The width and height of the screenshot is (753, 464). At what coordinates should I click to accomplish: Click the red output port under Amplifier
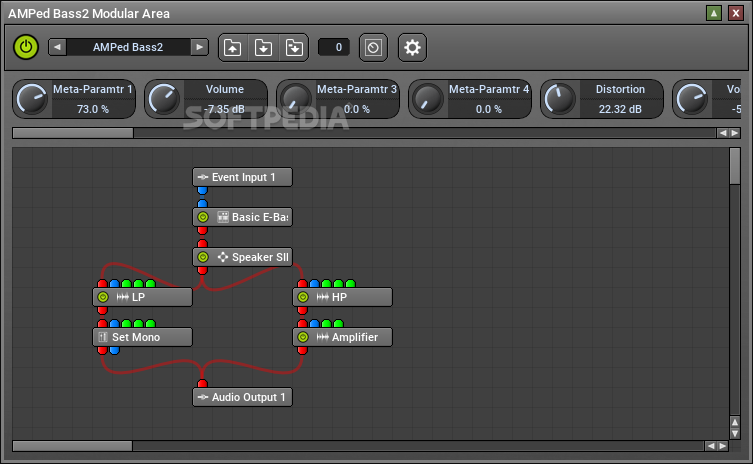pos(303,351)
